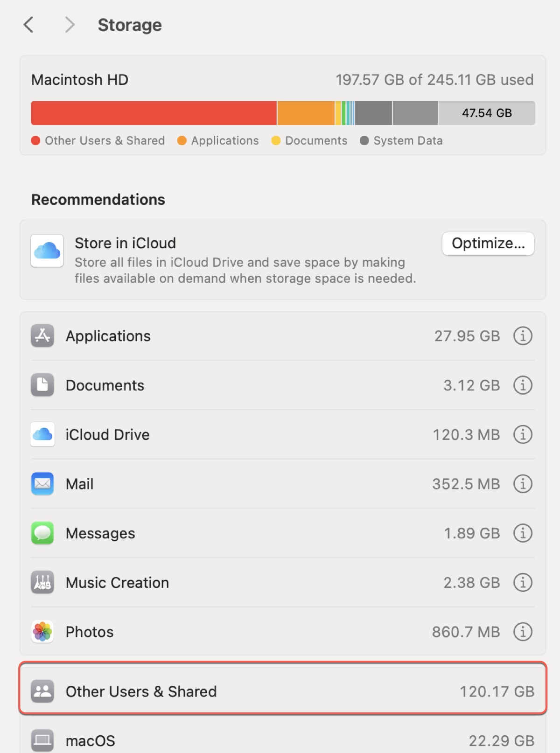Select the Photos app icon
The image size is (560, 753).
point(42,632)
